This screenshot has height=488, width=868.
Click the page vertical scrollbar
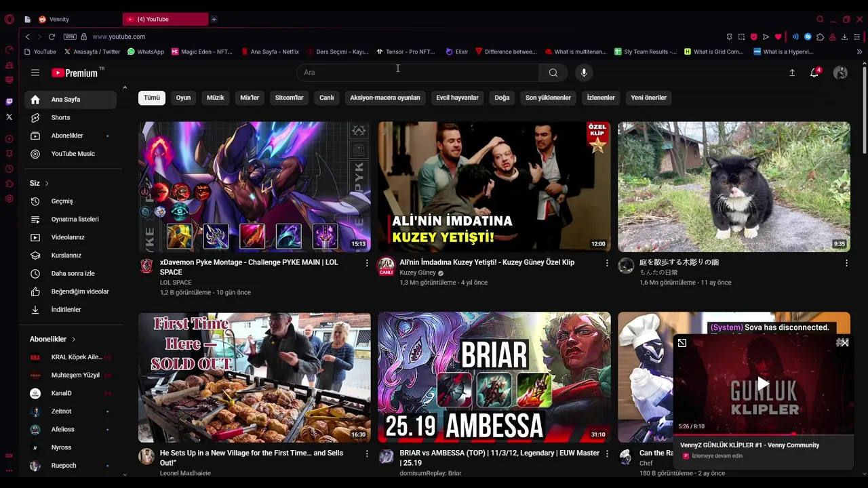(x=864, y=108)
